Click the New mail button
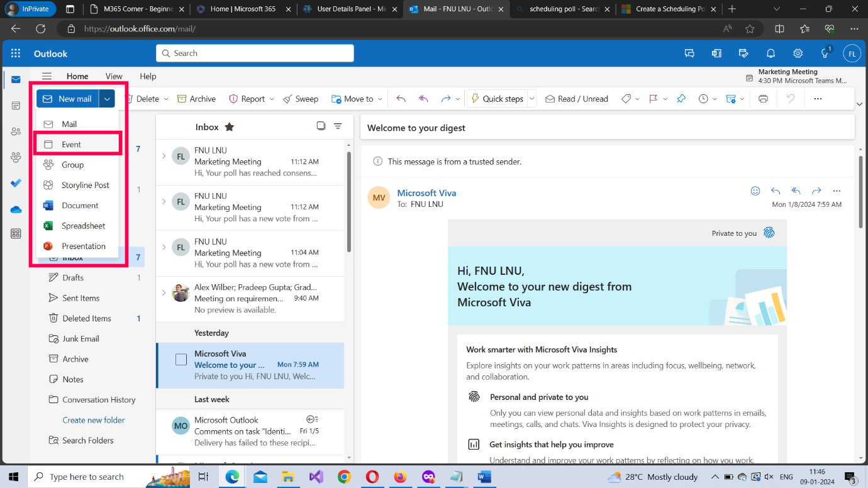This screenshot has height=488, width=868. [67, 99]
